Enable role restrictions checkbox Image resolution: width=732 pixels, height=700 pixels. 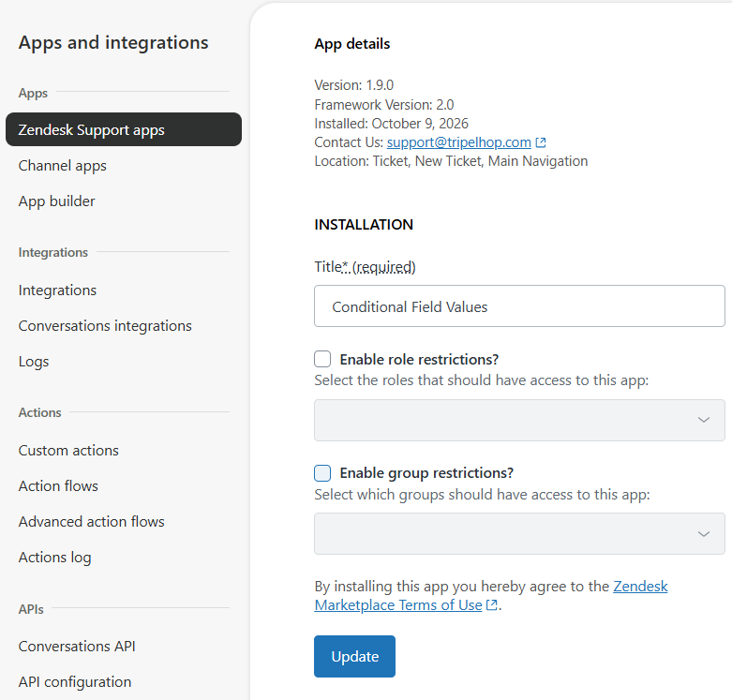322,359
